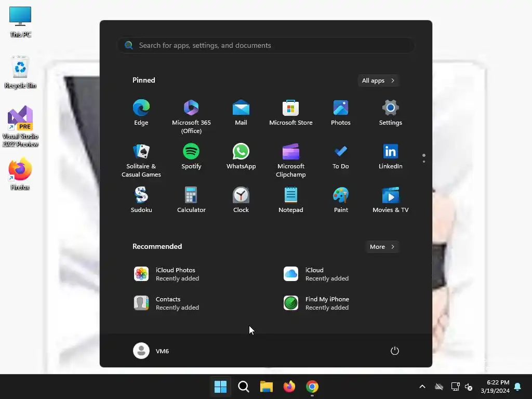Launch Sudoku game
This screenshot has height=399, width=532.
tap(141, 200)
